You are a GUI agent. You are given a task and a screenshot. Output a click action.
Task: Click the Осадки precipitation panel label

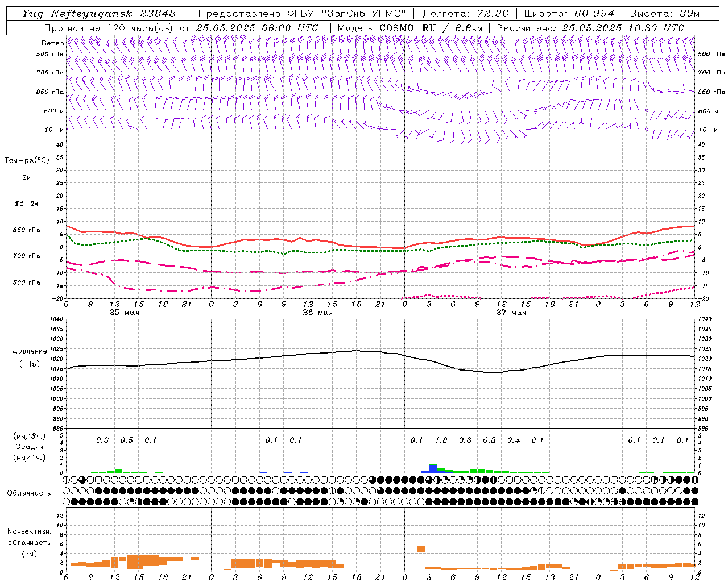pos(30,447)
